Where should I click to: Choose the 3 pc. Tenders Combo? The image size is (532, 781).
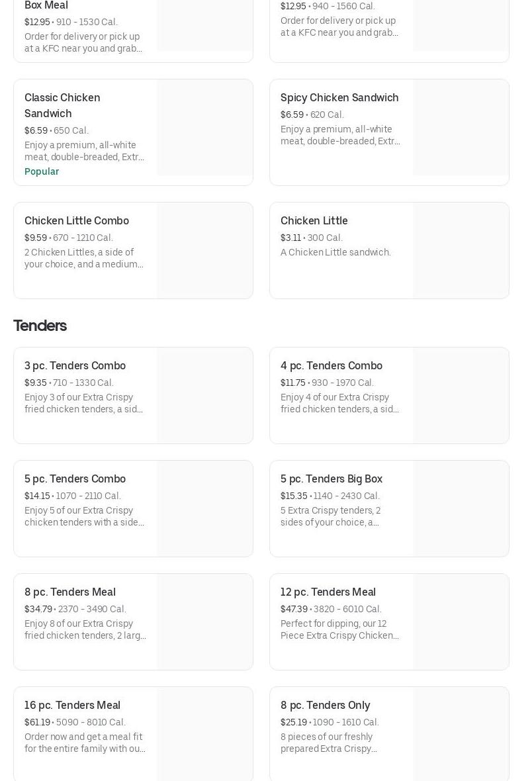click(75, 366)
